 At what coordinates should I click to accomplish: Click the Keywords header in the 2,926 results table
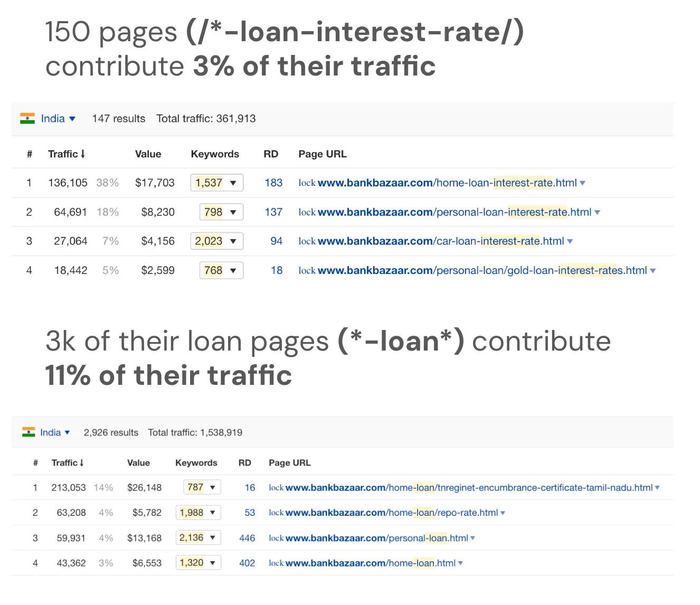196,463
